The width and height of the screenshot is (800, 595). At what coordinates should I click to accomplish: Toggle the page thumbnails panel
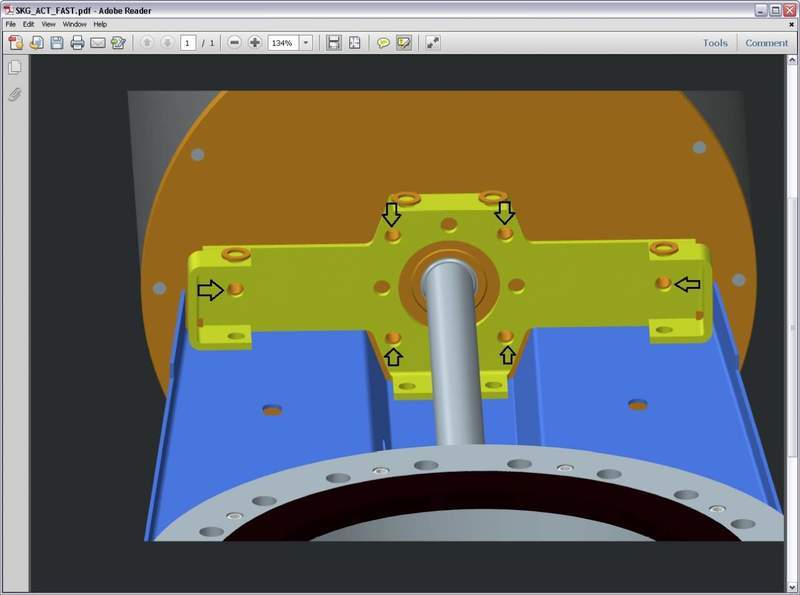pos(15,68)
